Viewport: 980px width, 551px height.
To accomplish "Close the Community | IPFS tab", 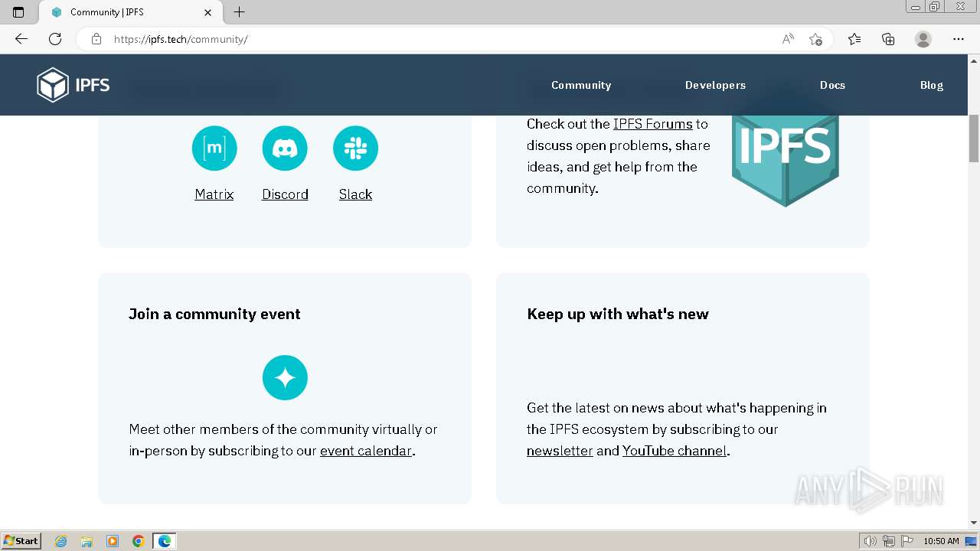I will tap(208, 12).
